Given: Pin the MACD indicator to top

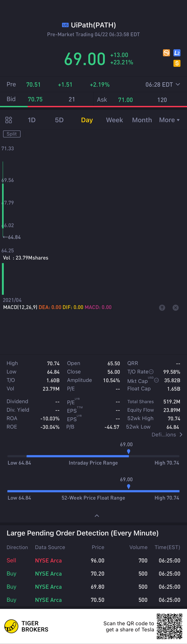Looking at the screenshot, I should [162, 308].
